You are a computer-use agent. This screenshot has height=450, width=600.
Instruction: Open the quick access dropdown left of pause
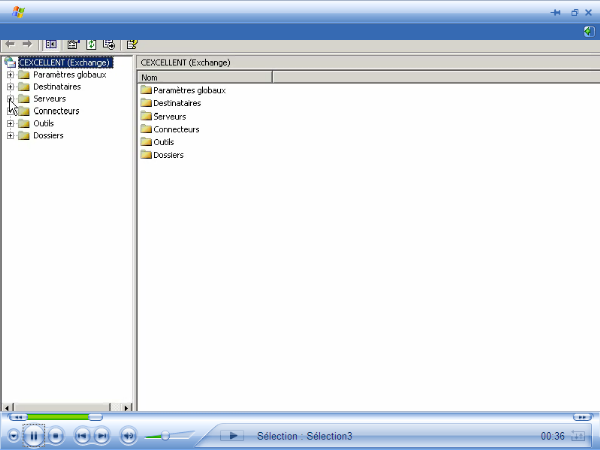[13, 435]
